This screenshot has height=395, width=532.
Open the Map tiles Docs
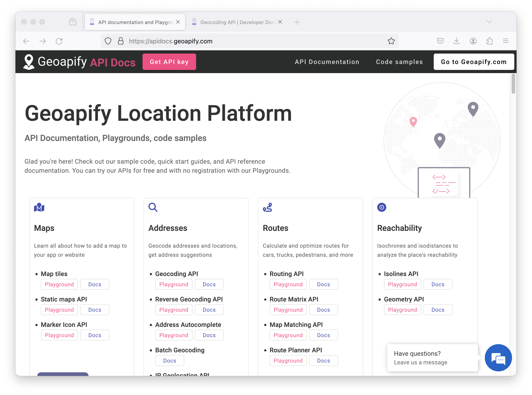[95, 284]
